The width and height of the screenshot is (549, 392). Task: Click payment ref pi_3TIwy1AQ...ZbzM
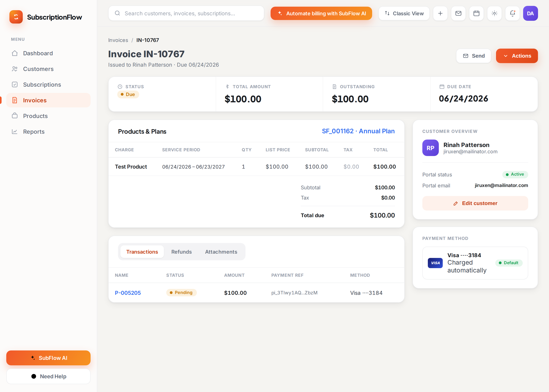(x=294, y=293)
